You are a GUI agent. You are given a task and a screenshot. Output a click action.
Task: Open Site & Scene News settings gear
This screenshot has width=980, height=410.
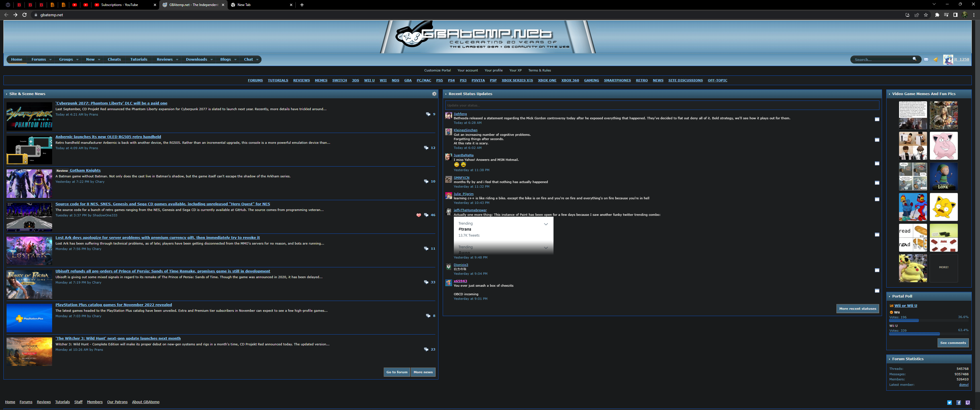pos(434,94)
